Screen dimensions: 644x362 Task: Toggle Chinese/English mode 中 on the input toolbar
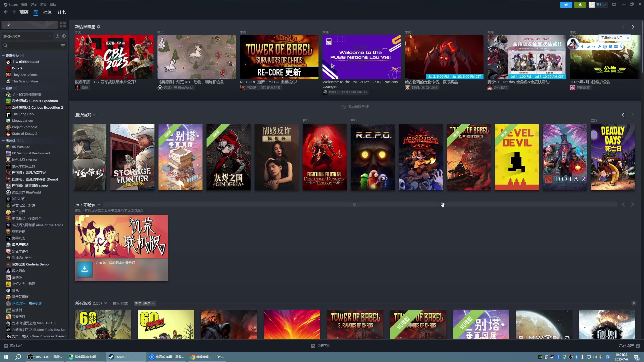(583, 47)
